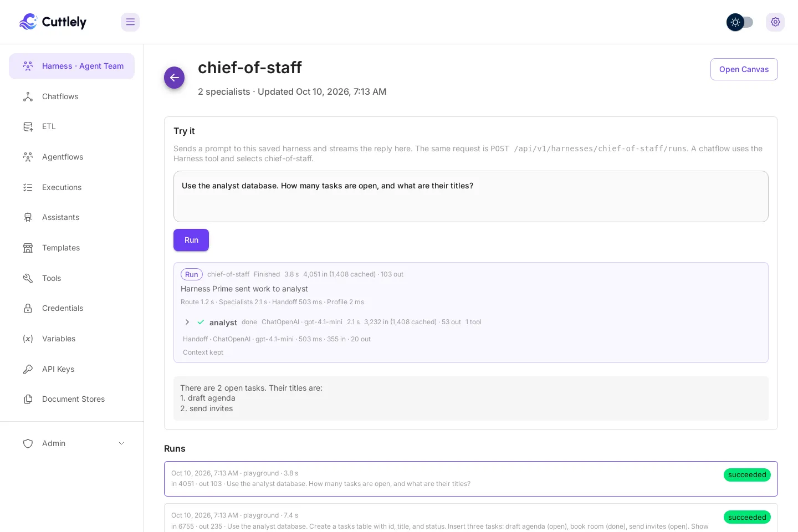The image size is (798, 532).
Task: Click the Document Stores icon
Action: tap(28, 399)
